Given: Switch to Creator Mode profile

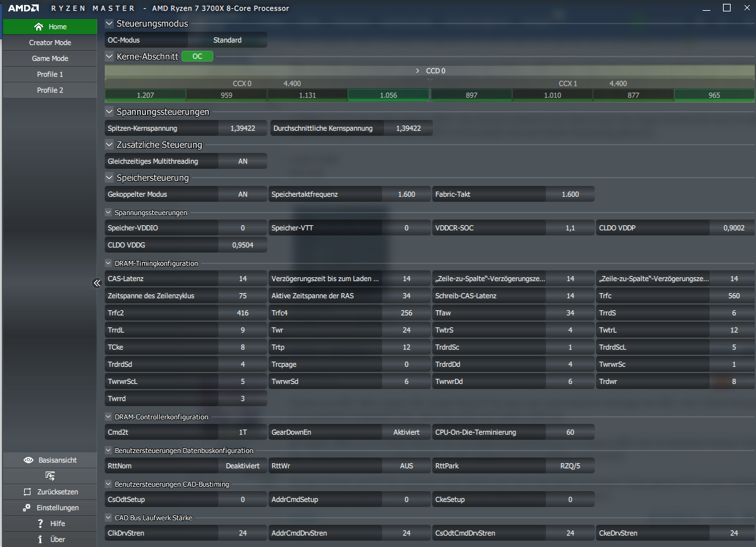Looking at the screenshot, I should [x=50, y=43].
